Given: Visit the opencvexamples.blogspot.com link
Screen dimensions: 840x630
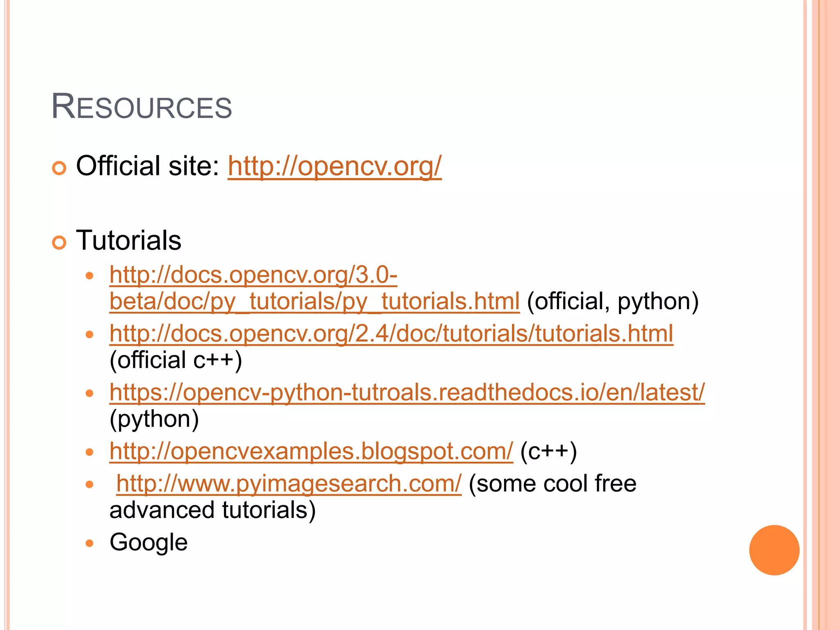Looking at the screenshot, I should (x=311, y=451).
